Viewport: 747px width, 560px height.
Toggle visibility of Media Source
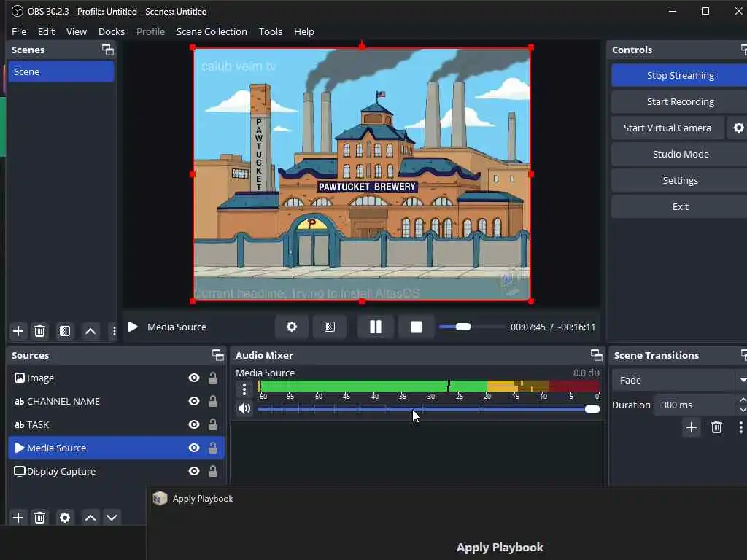coord(194,448)
